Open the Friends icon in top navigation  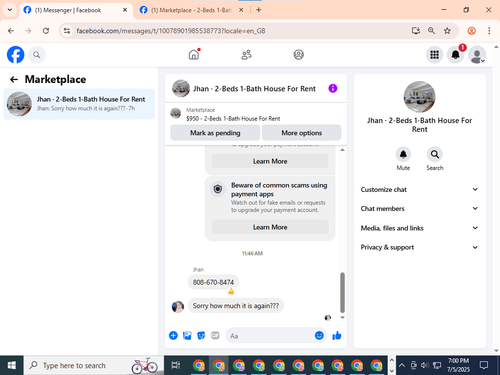pos(246,55)
